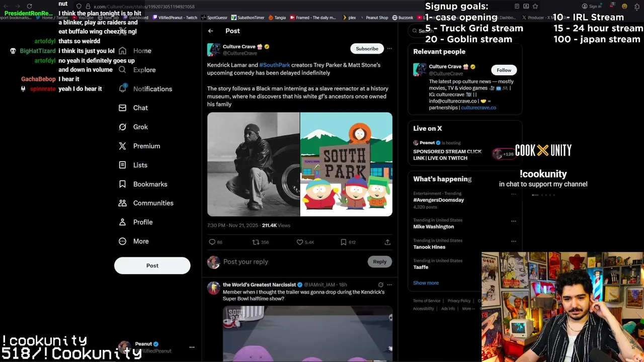Click the share icon under the post

click(x=387, y=242)
